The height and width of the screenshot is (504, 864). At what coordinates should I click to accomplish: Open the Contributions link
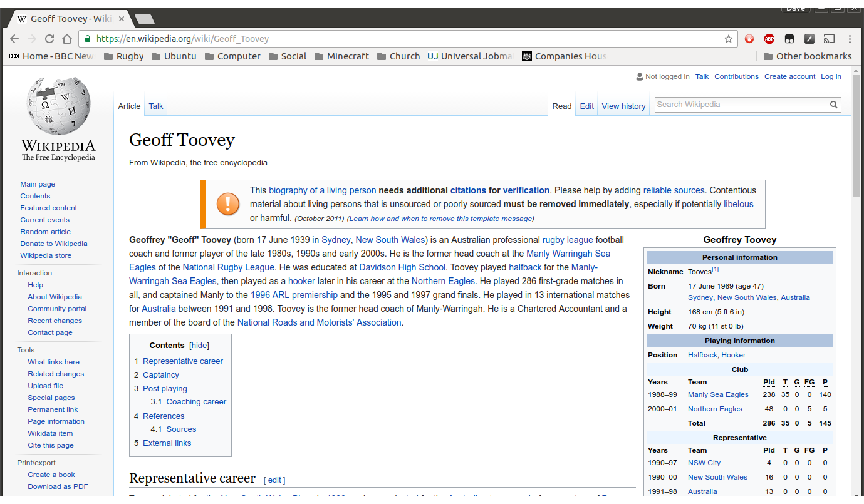[x=736, y=76]
